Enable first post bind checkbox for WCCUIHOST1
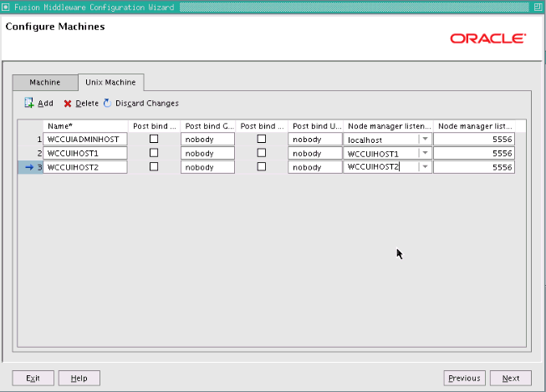 (x=154, y=153)
